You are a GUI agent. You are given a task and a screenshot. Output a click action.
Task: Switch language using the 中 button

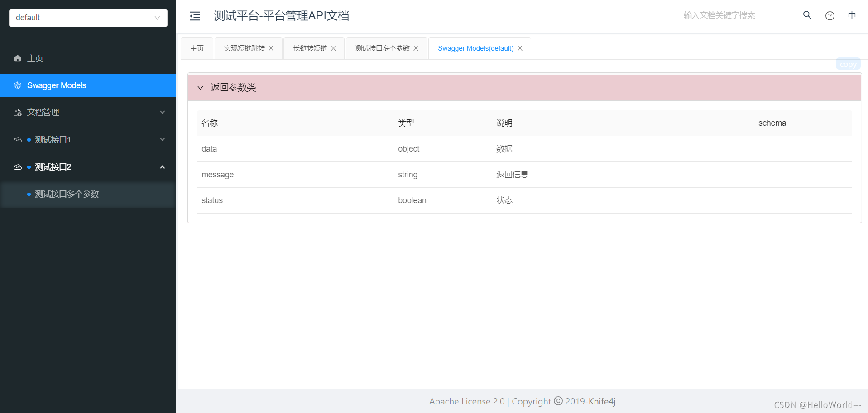[x=852, y=15]
